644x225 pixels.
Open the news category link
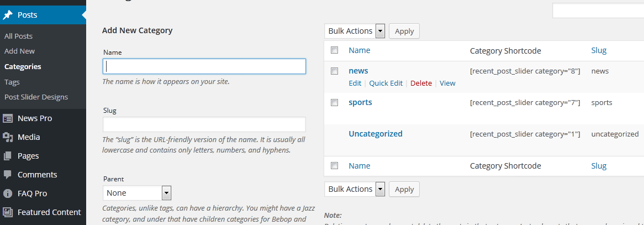tap(358, 71)
